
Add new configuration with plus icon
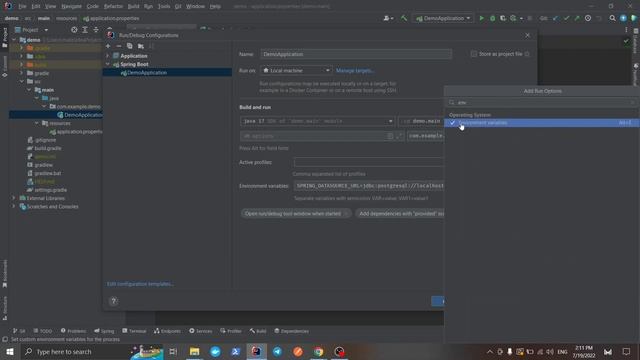pos(108,46)
